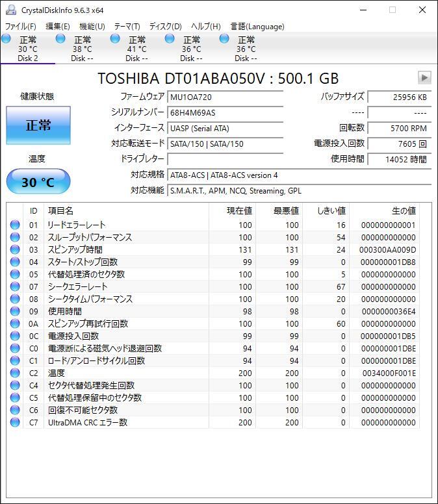Click the 現在値 column header
The width and height of the screenshot is (438, 504).
[232, 211]
